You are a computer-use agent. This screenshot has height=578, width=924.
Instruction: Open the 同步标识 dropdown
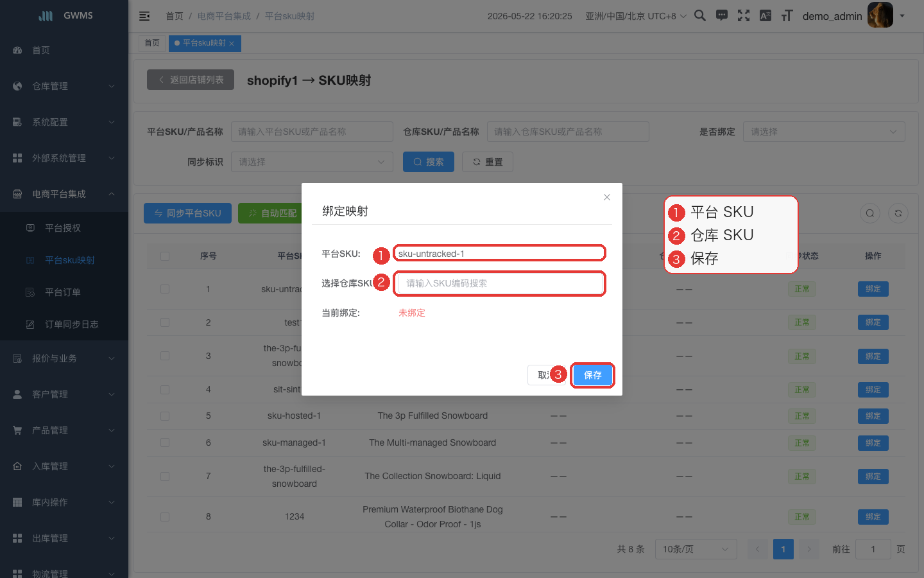(312, 162)
